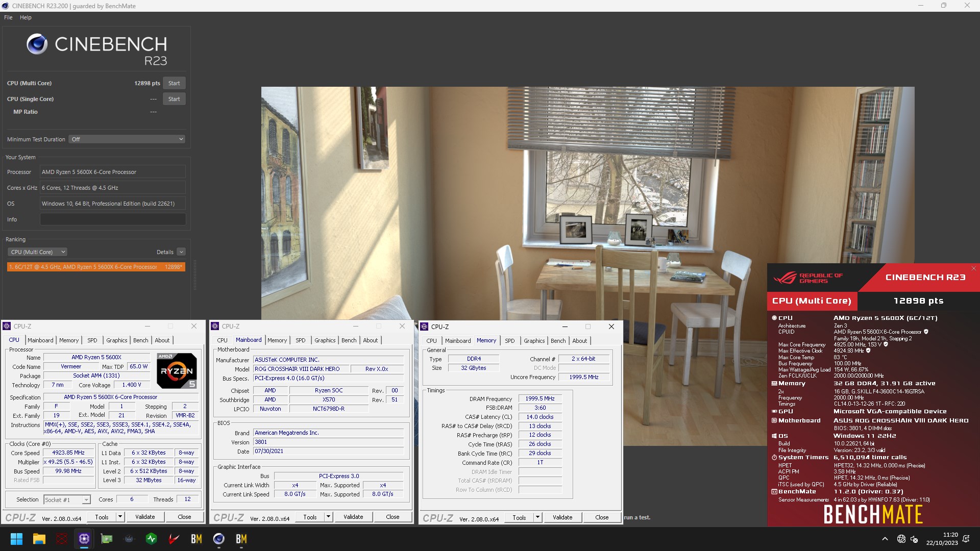Show hidden system tray icons chevron
This screenshot has height=551, width=980.
885,539
